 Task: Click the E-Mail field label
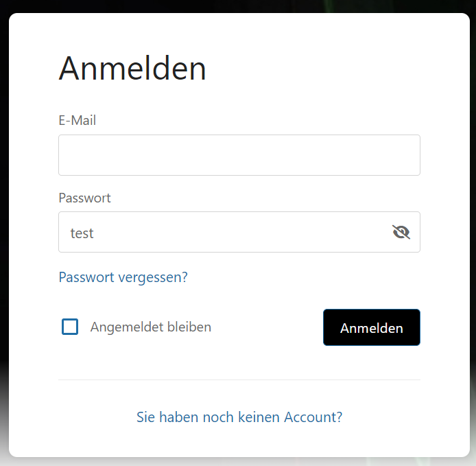(77, 121)
